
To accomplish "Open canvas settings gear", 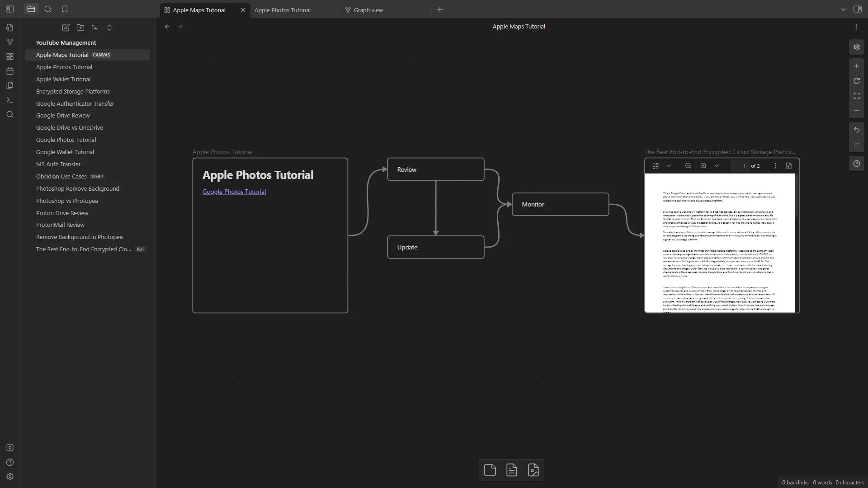I will (856, 47).
